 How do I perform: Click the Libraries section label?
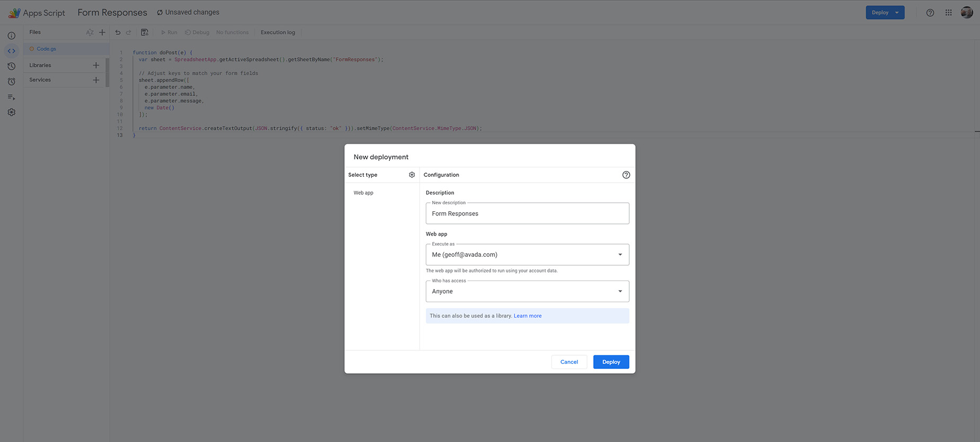[x=40, y=65]
